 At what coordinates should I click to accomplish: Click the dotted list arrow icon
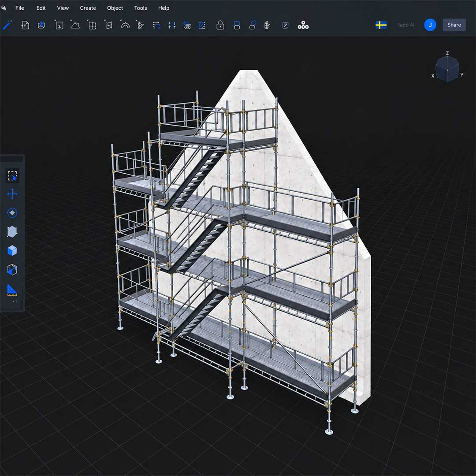click(156, 26)
